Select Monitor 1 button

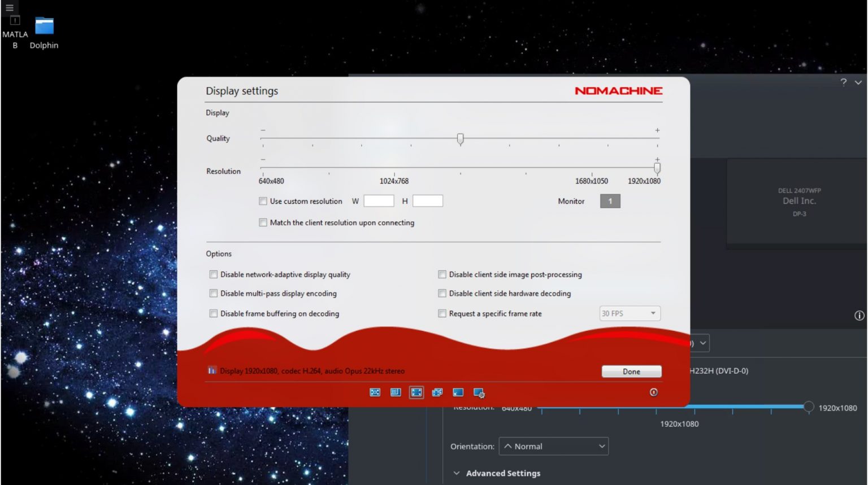[610, 201]
